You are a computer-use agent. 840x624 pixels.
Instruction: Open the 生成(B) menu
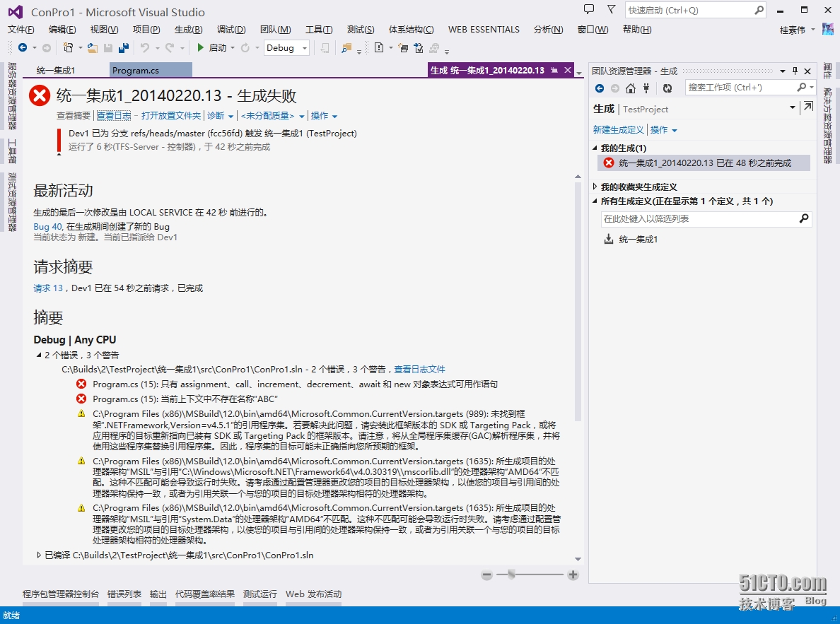click(189, 30)
